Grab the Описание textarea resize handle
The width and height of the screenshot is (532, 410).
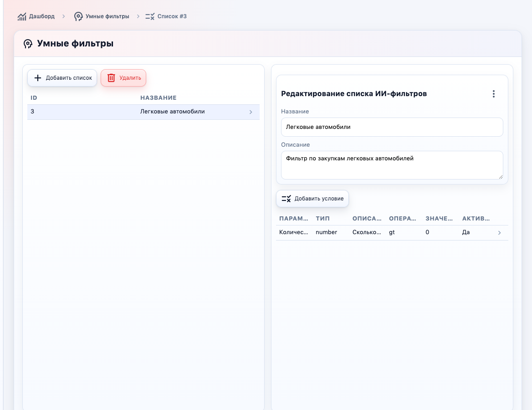(x=501, y=177)
